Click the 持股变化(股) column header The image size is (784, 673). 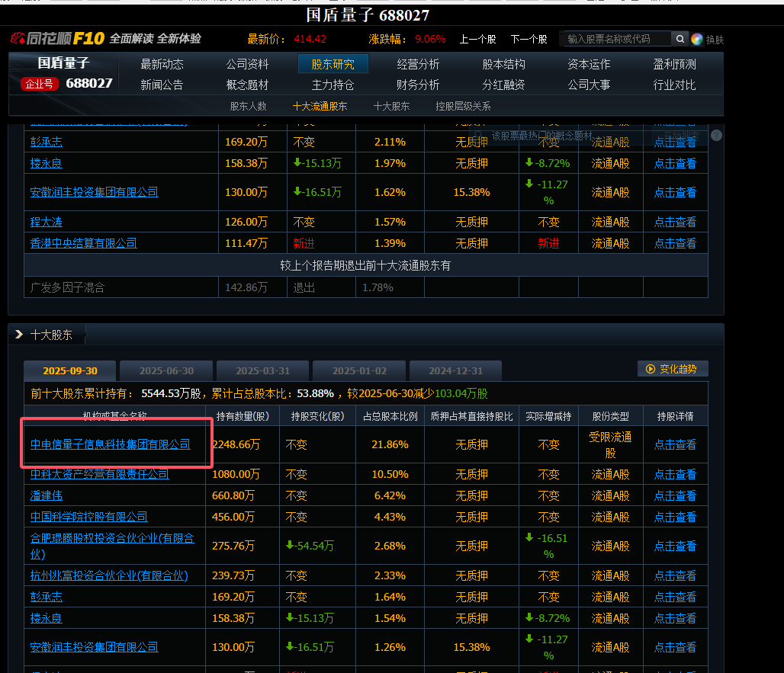pos(317,416)
